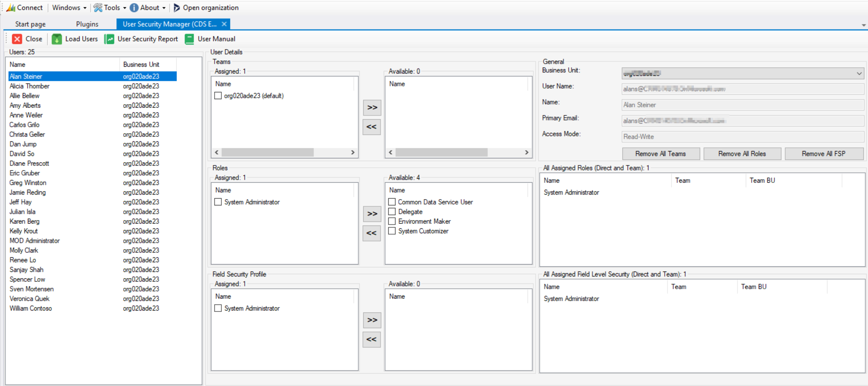This screenshot has width=868, height=386.
Task: Open the User Security Report icon
Action: click(110, 39)
